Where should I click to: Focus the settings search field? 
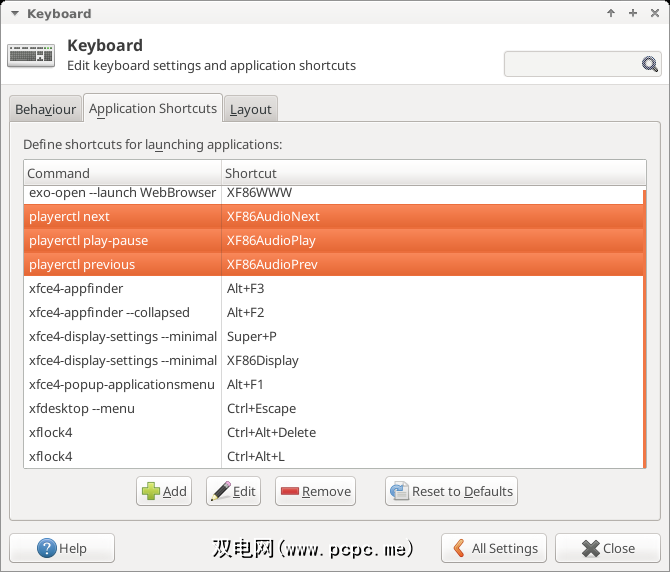572,65
